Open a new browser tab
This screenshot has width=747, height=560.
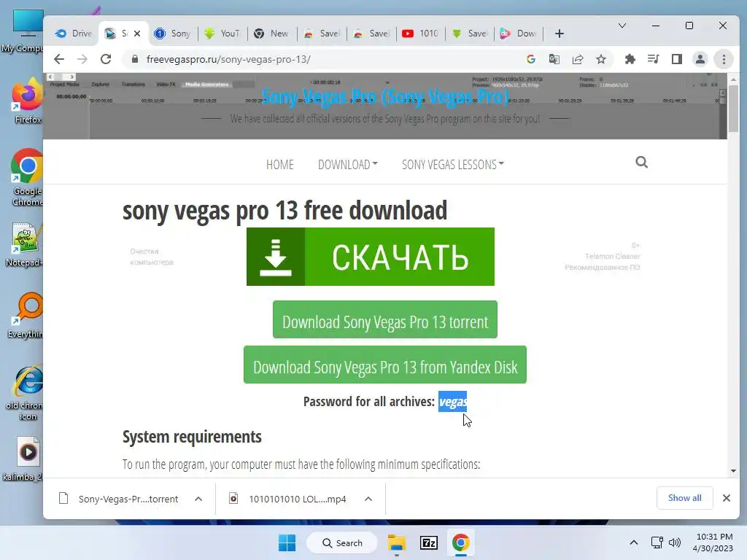click(x=560, y=34)
